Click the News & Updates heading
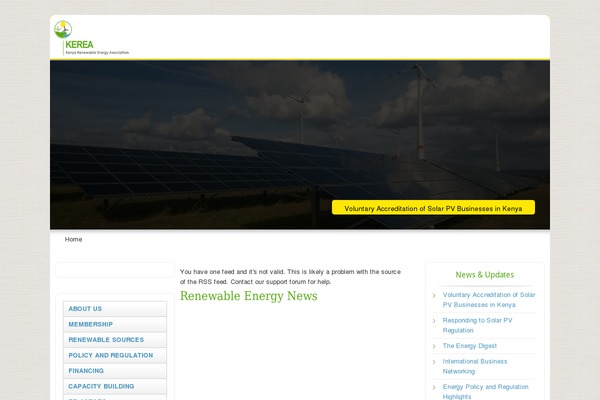 (x=485, y=275)
